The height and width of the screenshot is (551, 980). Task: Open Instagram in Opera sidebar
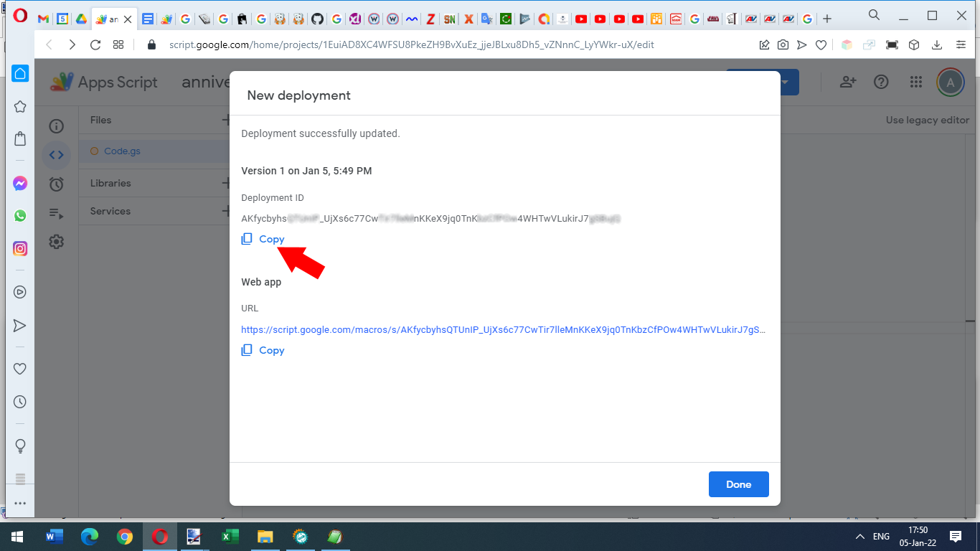click(20, 249)
